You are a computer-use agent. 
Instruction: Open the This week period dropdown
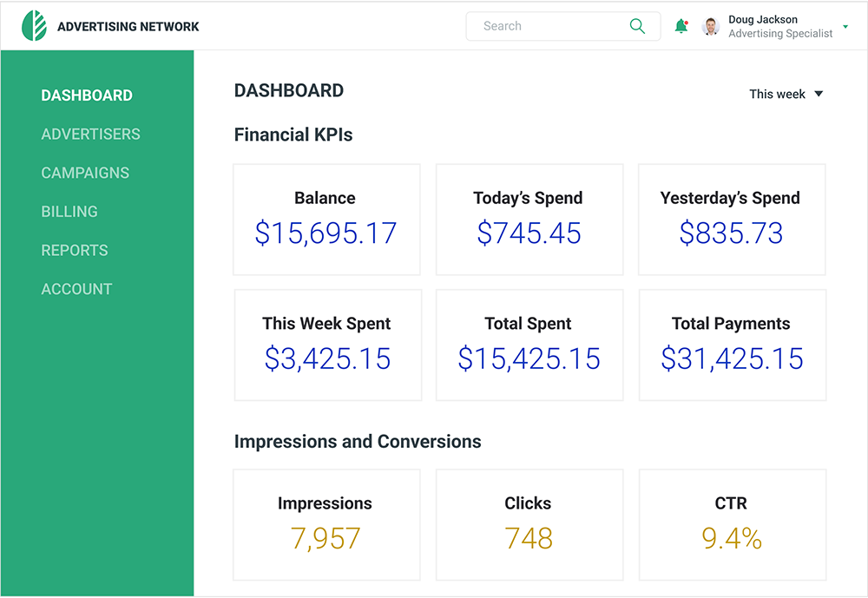pos(786,94)
